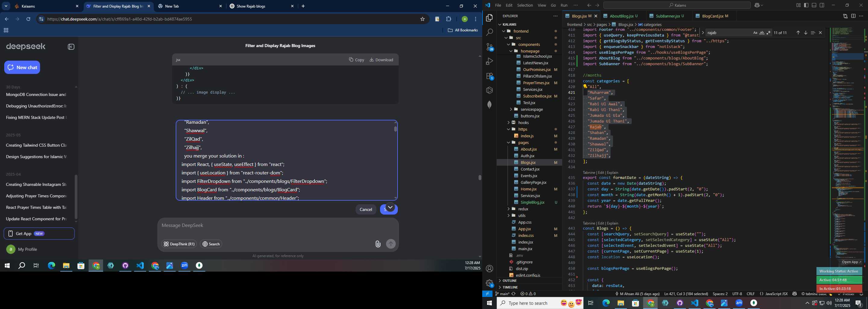Open the Search view in VS Code
The image size is (868, 309).
[x=489, y=32]
